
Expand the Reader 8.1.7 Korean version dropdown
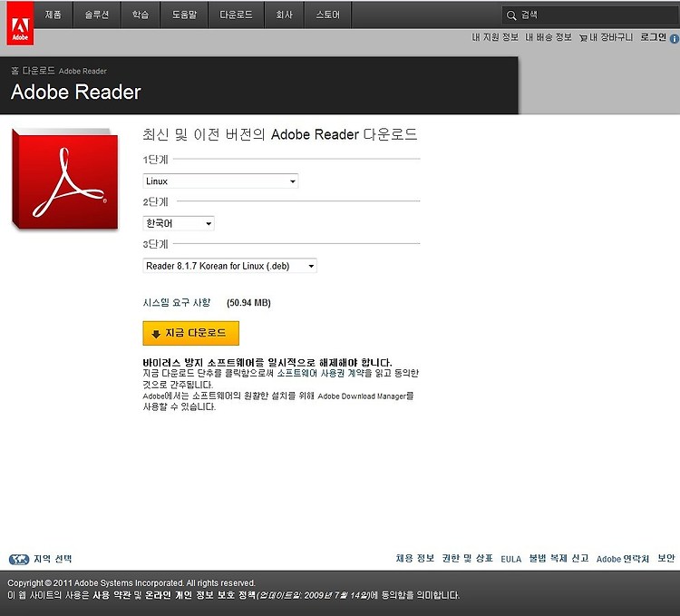click(x=230, y=266)
